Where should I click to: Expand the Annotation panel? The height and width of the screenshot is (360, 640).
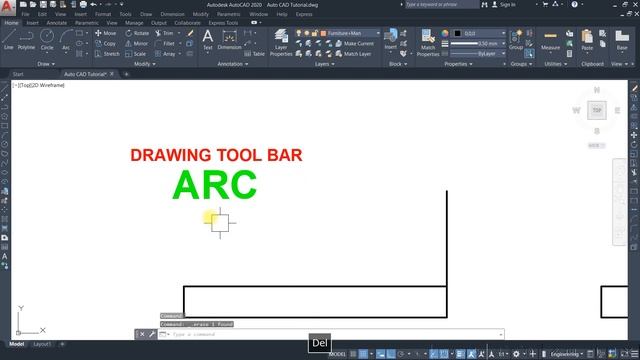[233, 64]
